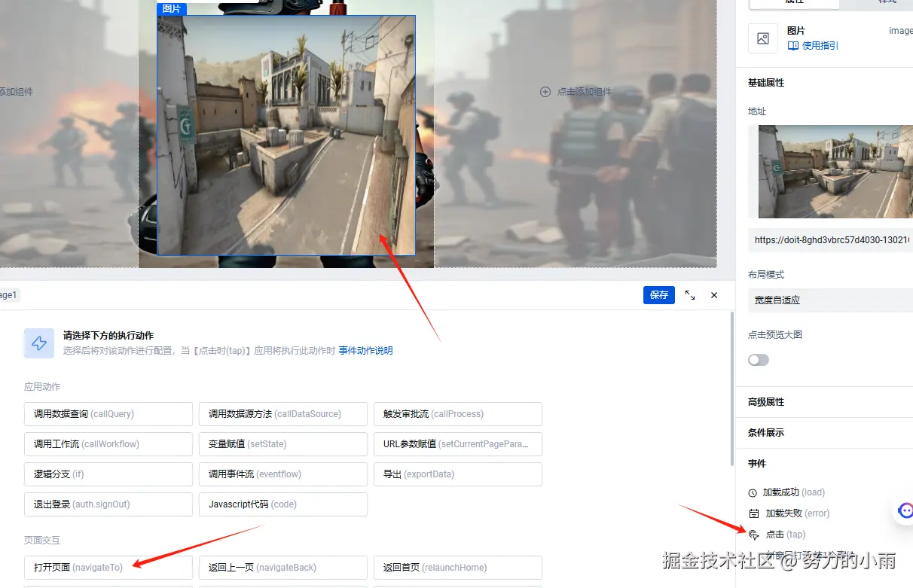Select 调用数据源方法 (callDataSource) action
The width and height of the screenshot is (913, 588).
pyautogui.click(x=283, y=414)
